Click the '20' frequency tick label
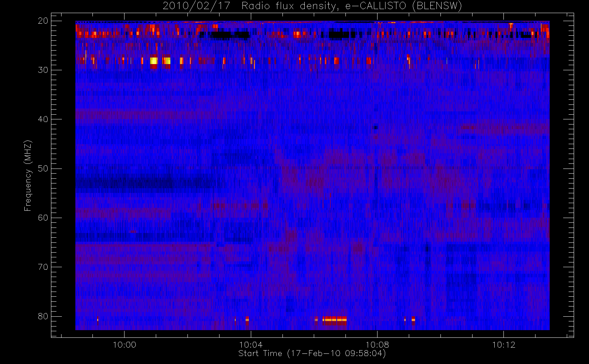 click(43, 21)
